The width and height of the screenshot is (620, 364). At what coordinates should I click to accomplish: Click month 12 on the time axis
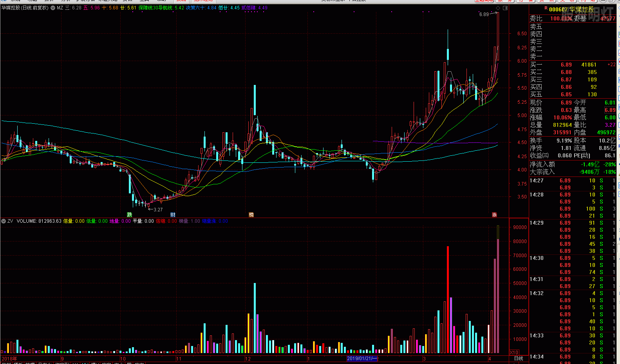(x=248, y=359)
